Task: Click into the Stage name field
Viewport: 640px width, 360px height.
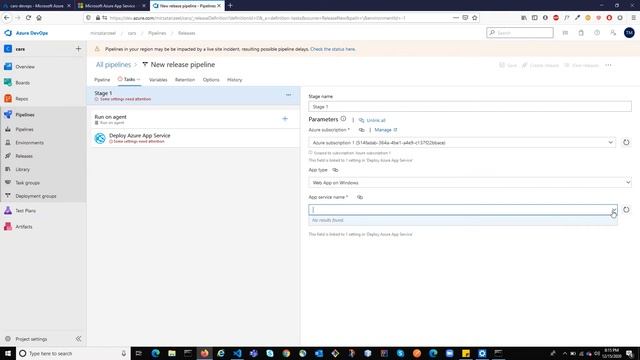Action: pos(470,107)
